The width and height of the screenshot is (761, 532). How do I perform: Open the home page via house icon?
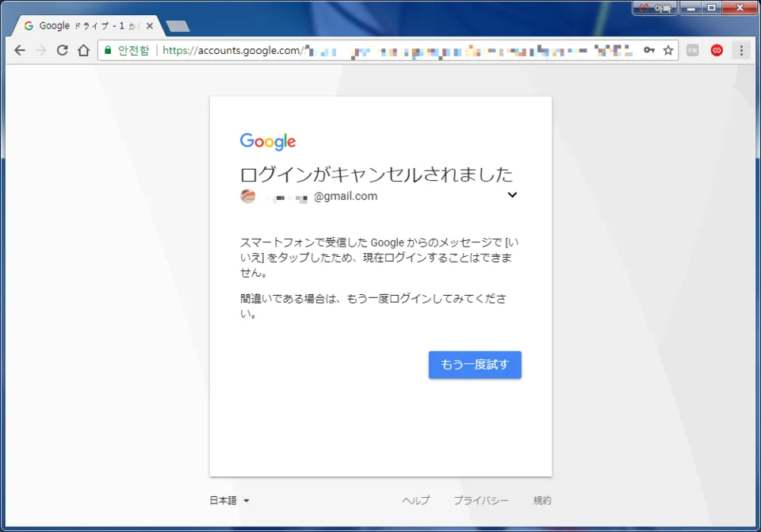click(x=83, y=50)
